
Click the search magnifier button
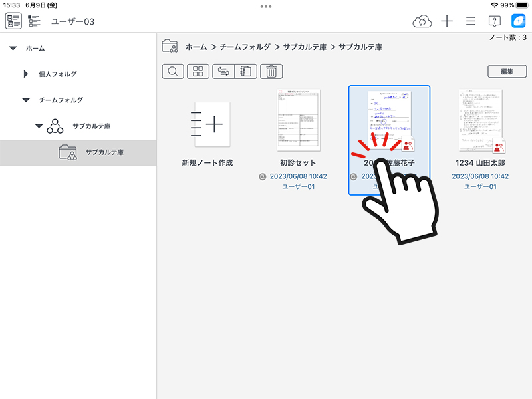[x=173, y=72]
